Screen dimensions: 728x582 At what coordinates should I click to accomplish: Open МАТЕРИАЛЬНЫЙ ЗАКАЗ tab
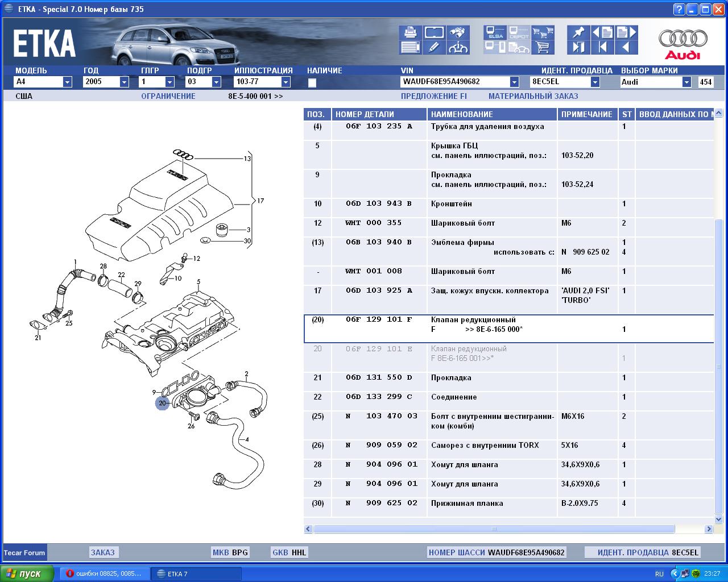point(533,96)
